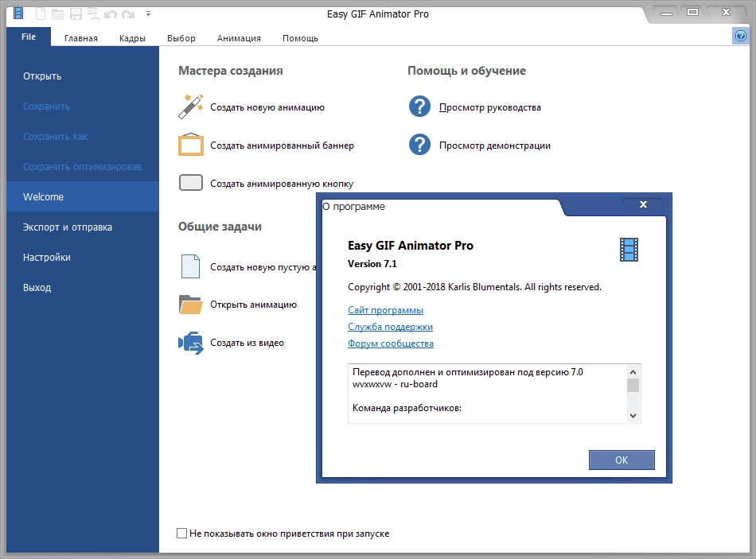Click the Save floppy disk icon in the quick access toolbar
The height and width of the screenshot is (559, 756).
pos(76,14)
